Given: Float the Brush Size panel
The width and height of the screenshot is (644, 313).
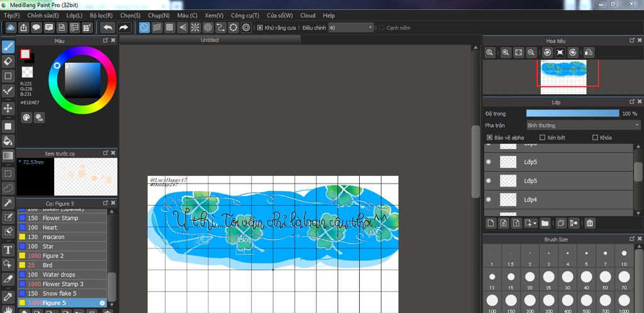Looking at the screenshot, I should [632, 239].
